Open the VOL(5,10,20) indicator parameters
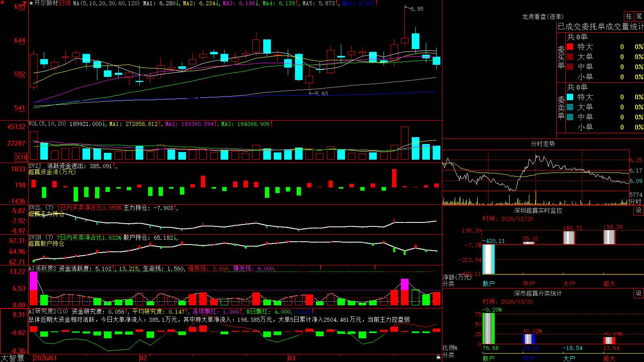The height and width of the screenshot is (362, 644). [47, 124]
